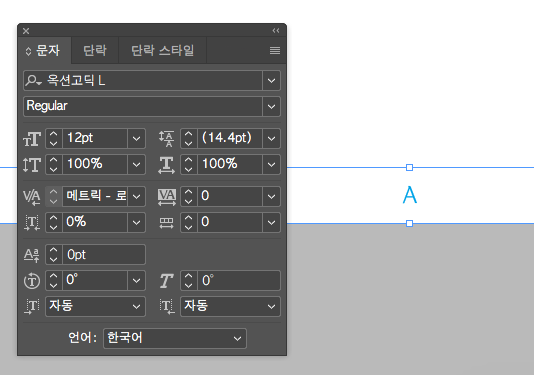Click the baseline shift stepper
The width and height of the screenshot is (534, 375).
(x=53, y=254)
